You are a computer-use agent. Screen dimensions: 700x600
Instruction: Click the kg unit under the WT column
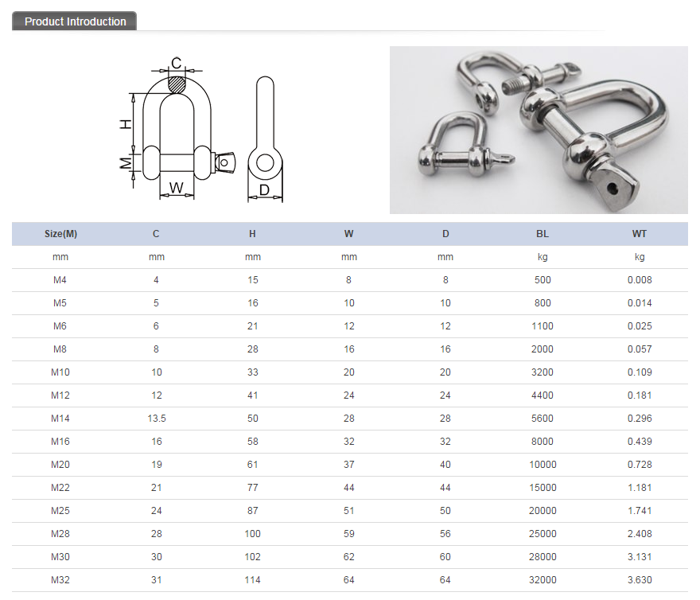coord(640,257)
